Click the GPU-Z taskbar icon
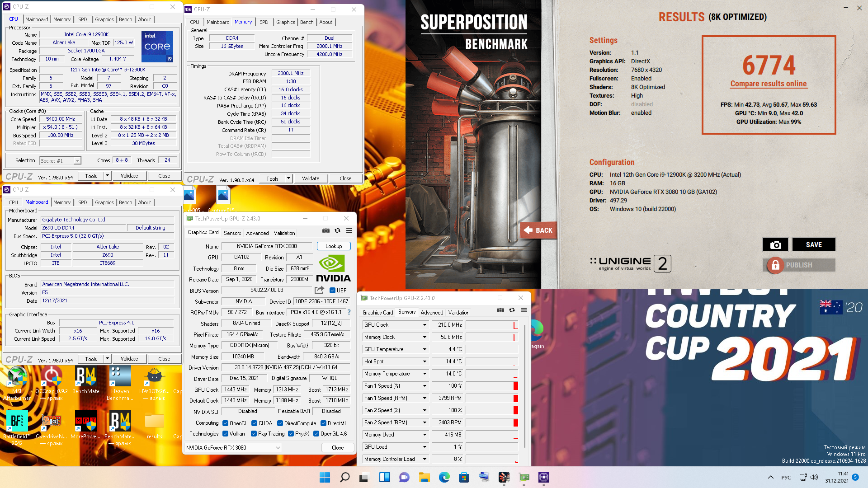 [524, 477]
